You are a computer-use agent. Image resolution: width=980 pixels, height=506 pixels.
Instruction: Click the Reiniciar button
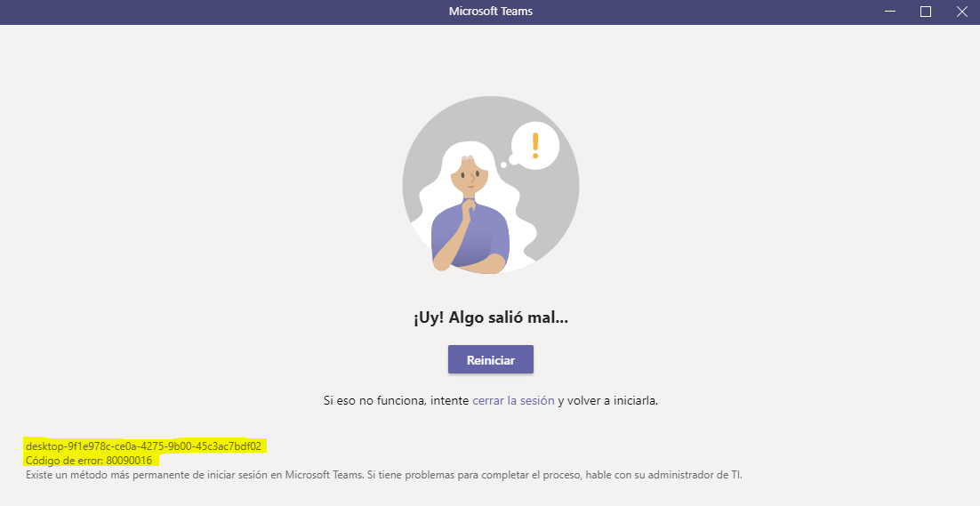click(491, 360)
